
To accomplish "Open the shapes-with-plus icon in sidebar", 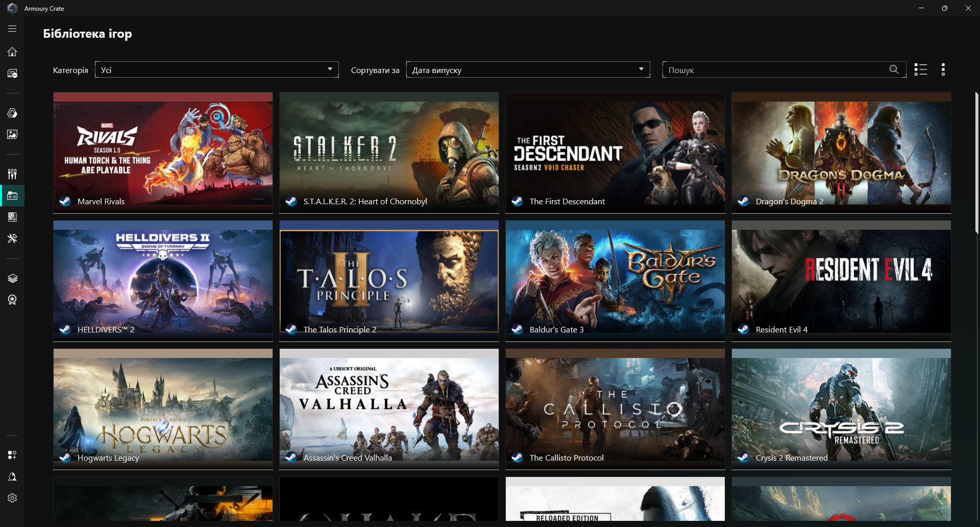I will click(x=12, y=455).
